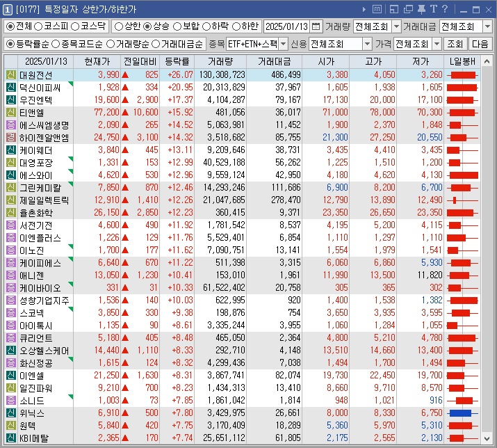
Task: Click 그린케미칼 current price 7,850
Action: point(108,188)
